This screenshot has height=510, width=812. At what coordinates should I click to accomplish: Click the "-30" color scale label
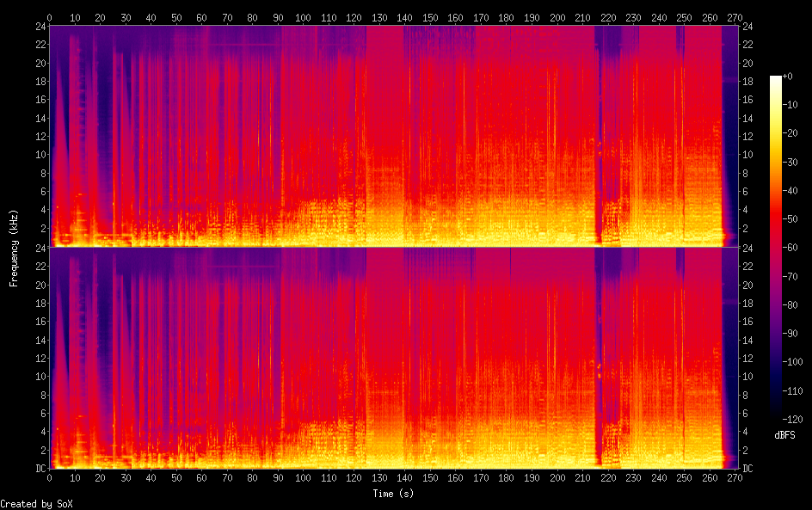(x=790, y=162)
